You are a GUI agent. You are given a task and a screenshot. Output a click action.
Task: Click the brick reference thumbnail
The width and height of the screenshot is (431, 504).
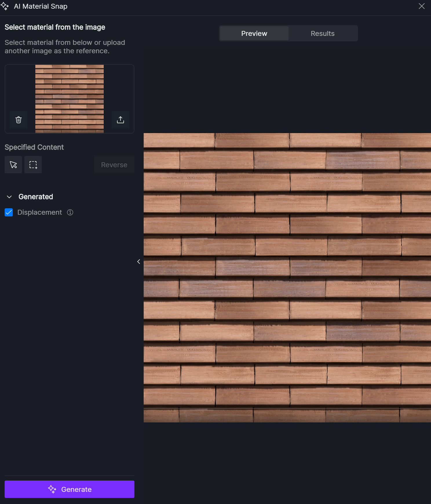[x=70, y=99]
